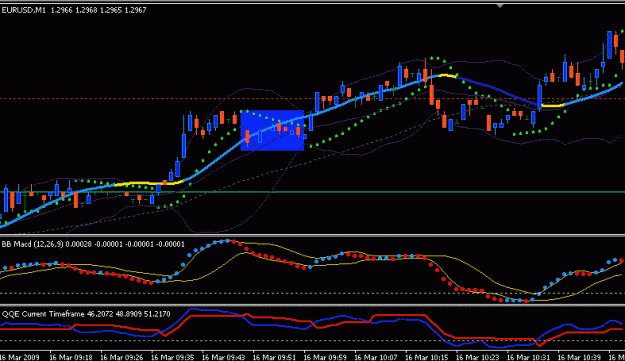Click the 16 Mar 10:31 time label
Screen dimensions: 625x361
[x=528, y=357]
